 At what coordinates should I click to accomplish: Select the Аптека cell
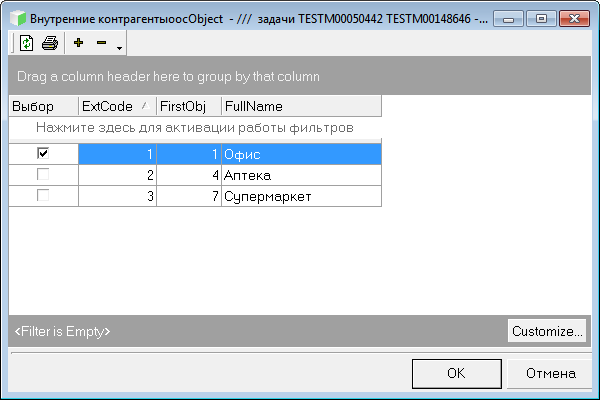pos(302,175)
